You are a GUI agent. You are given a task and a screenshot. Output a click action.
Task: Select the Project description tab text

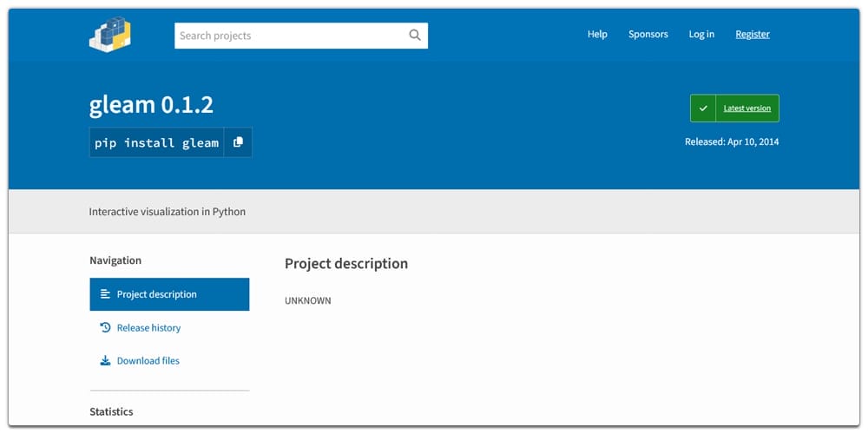point(157,294)
